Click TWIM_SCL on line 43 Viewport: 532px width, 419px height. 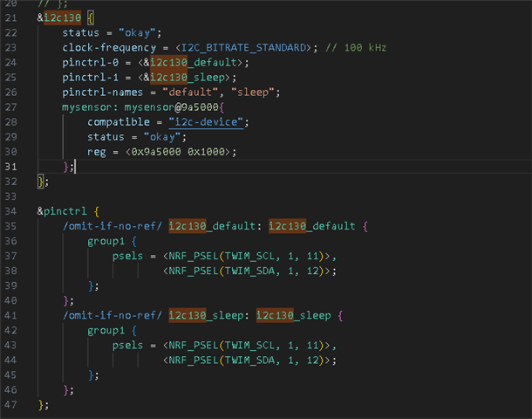point(249,346)
